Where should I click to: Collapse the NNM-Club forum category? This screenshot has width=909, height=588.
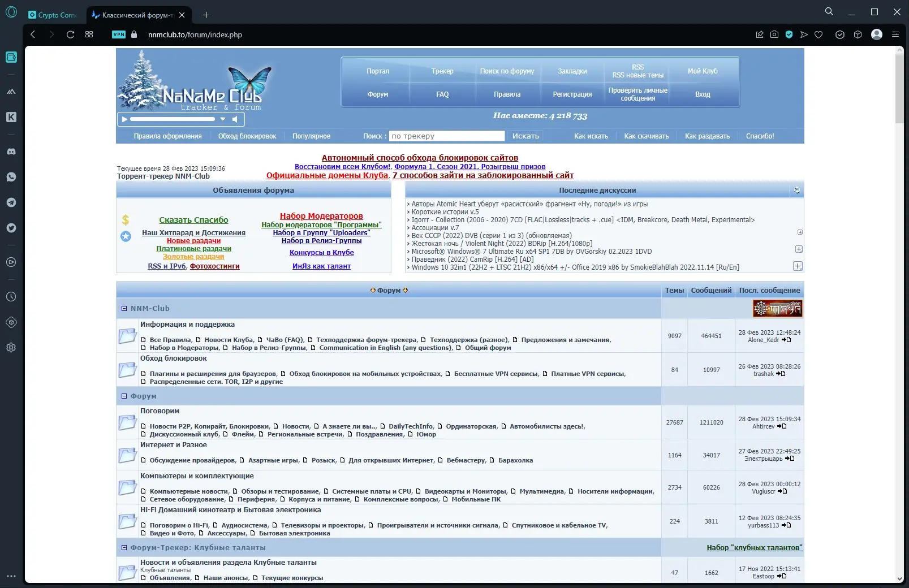pyautogui.click(x=124, y=309)
